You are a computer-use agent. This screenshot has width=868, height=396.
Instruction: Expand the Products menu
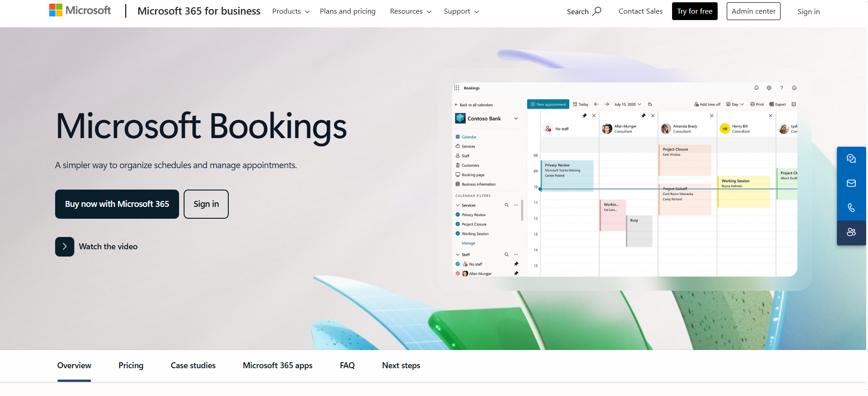pyautogui.click(x=291, y=11)
